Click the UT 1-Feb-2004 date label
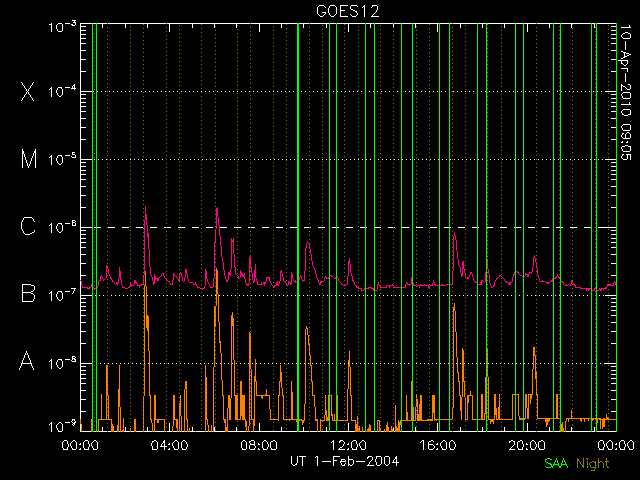The width and height of the screenshot is (640, 480). (x=344, y=461)
